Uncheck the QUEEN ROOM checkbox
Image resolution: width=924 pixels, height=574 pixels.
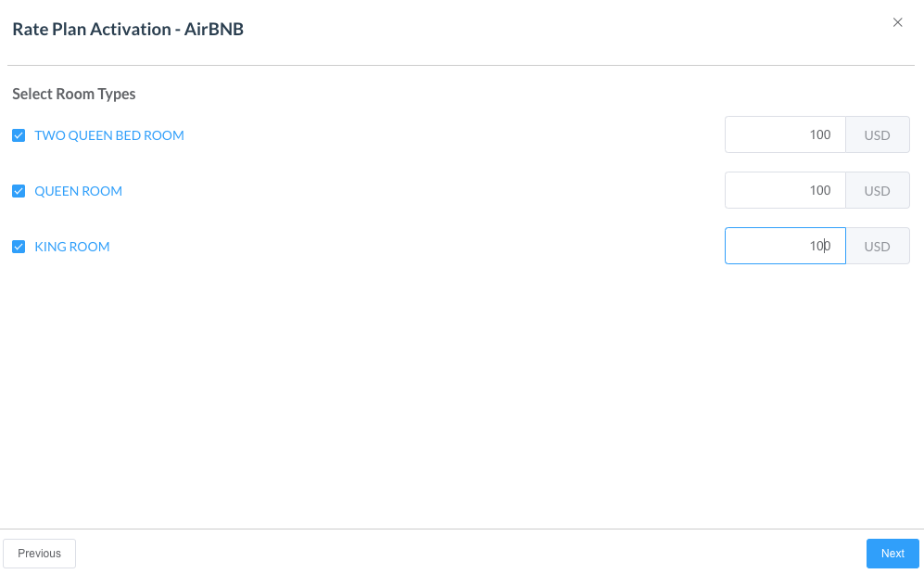point(19,191)
